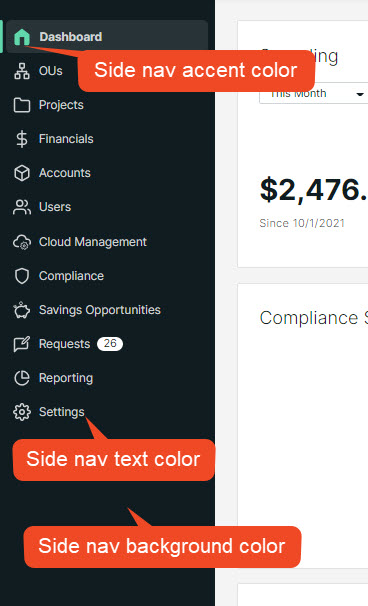Expand the This Month period dropdown
Viewport: 368px width, 606px height.
coord(313,94)
